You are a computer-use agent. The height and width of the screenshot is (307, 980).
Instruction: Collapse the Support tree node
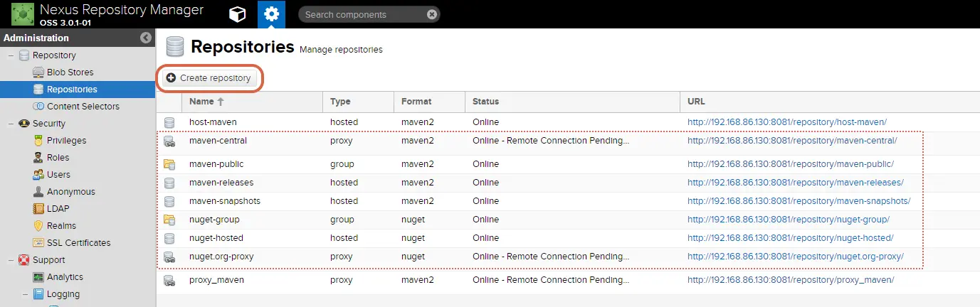tap(11, 260)
